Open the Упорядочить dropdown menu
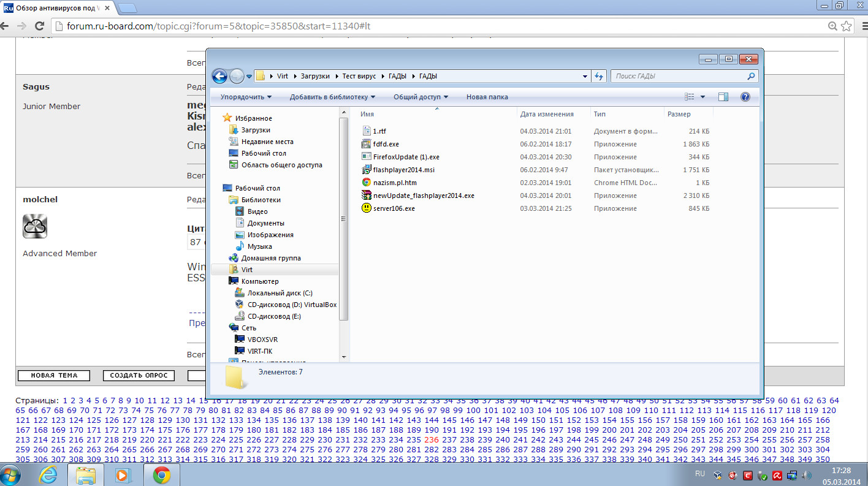The image size is (868, 486). [246, 97]
